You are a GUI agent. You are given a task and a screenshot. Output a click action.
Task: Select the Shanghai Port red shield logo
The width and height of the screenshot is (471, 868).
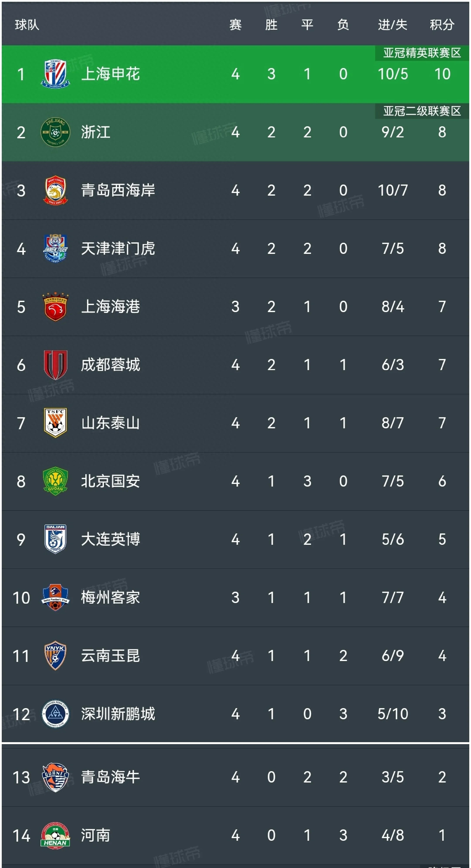coord(55,306)
